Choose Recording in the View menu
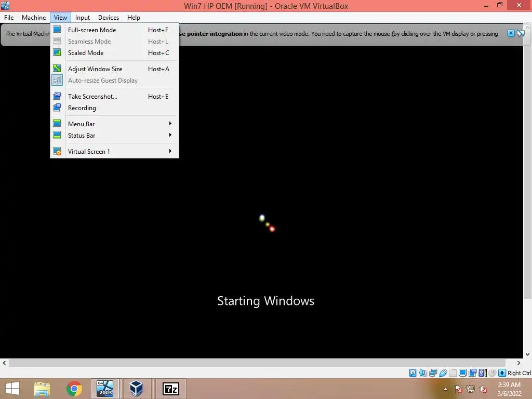Viewport: 532px width, 399px height. coord(114,108)
